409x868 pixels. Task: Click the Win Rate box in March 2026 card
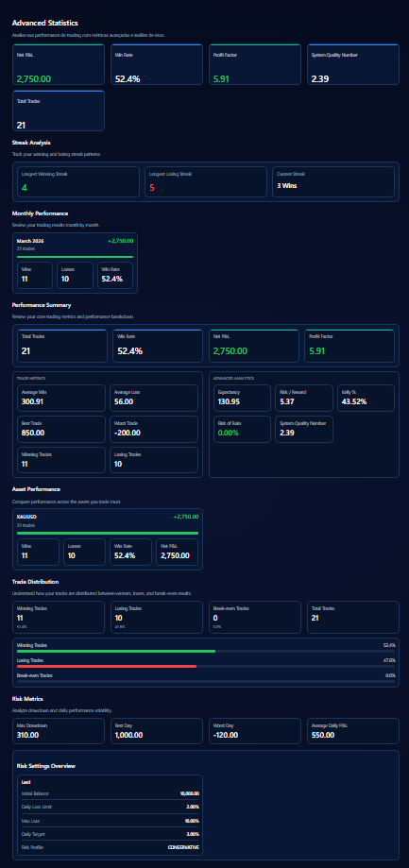pyautogui.click(x=115, y=275)
